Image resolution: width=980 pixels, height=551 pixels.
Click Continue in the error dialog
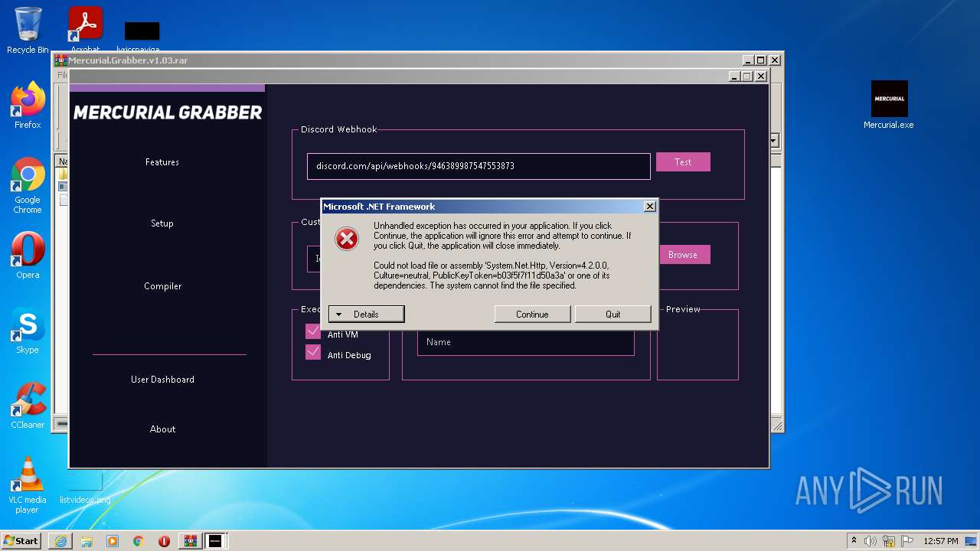pyautogui.click(x=532, y=315)
